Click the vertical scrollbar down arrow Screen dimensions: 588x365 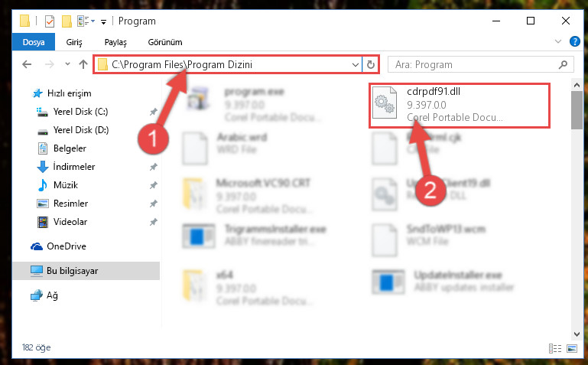[x=577, y=334]
